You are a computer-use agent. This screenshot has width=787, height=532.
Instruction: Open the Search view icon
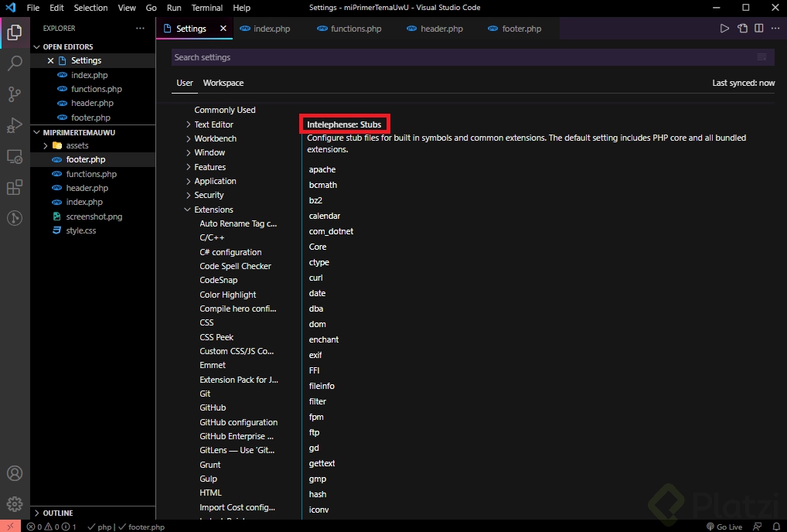coord(15,63)
